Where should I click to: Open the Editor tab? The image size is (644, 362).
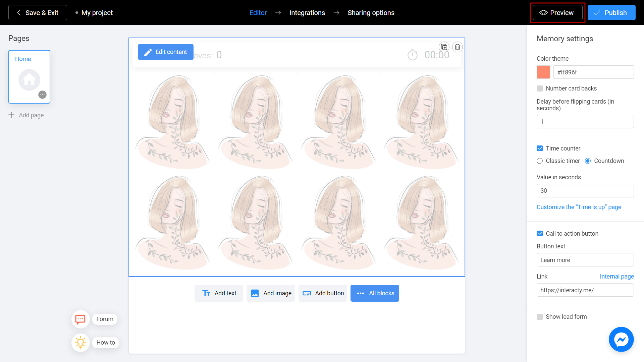point(257,13)
